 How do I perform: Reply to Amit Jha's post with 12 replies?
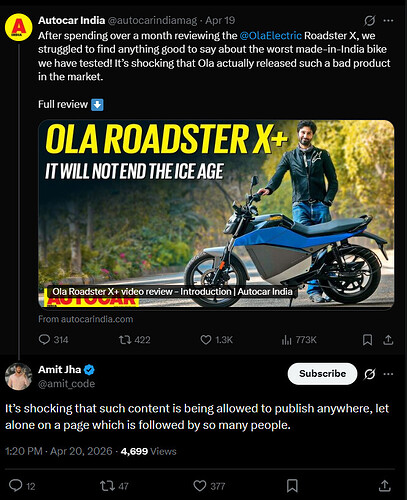(x=22, y=486)
